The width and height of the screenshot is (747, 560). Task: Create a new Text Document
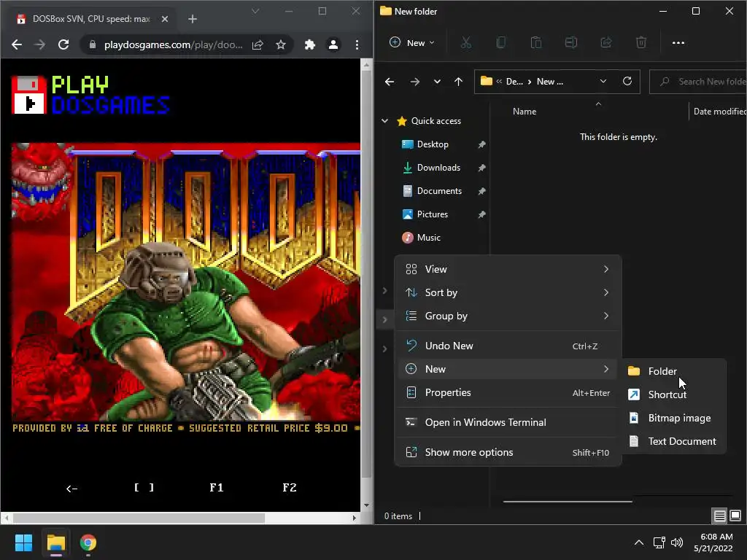pos(673,441)
